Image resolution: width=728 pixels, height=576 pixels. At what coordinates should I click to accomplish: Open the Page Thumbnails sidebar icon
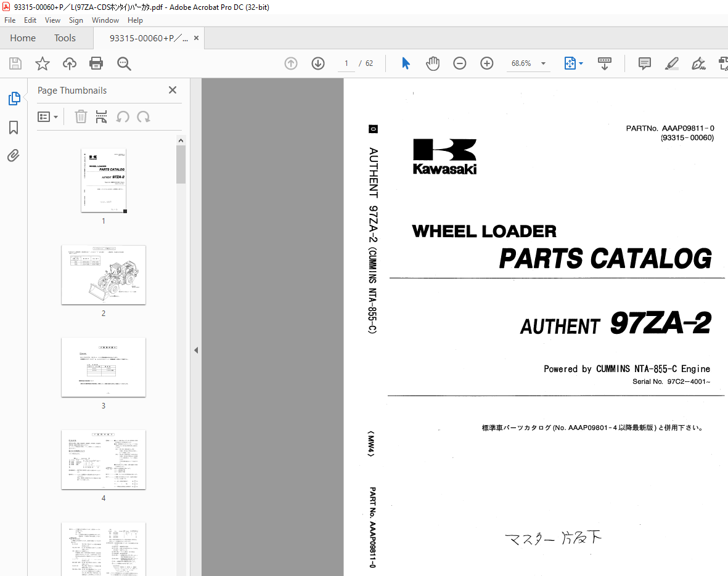pos(14,99)
